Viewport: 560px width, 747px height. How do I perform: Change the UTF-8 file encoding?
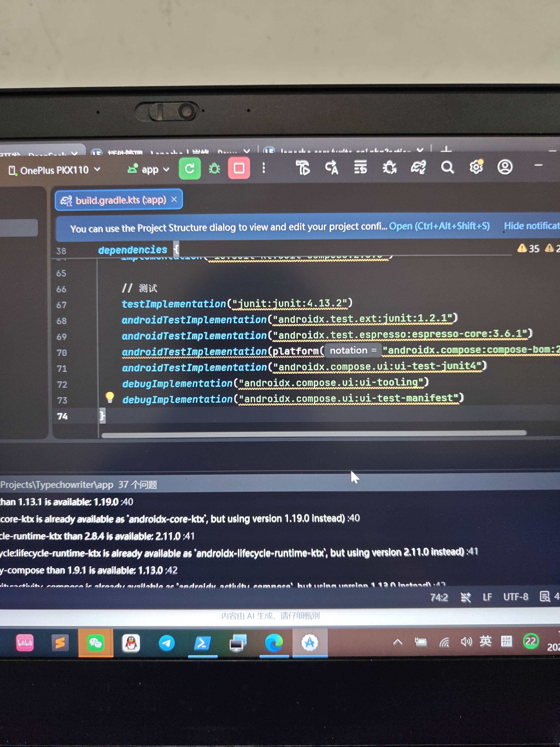[516, 597]
